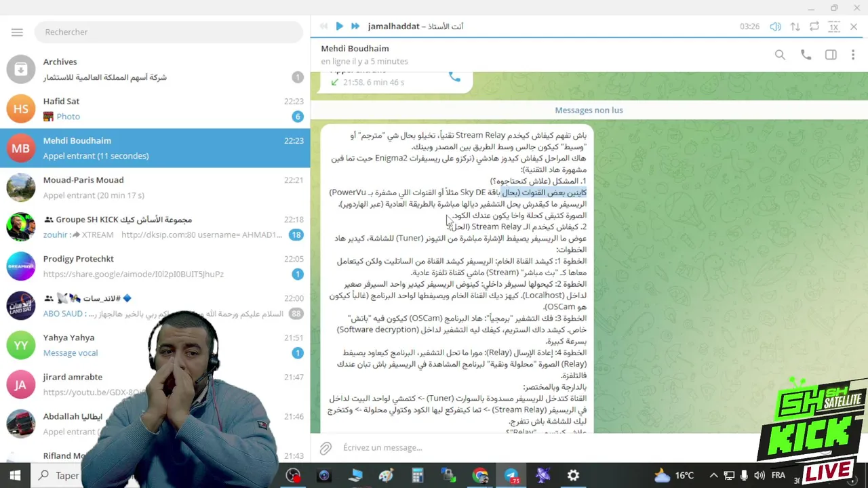Select Mehdi Boudhaim chat in list

click(x=155, y=148)
